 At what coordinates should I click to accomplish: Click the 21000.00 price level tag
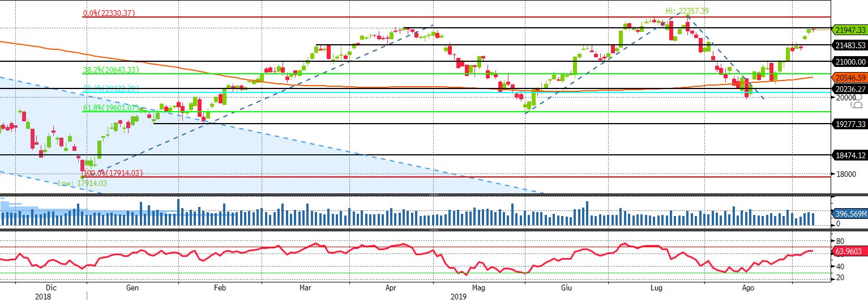tap(849, 62)
